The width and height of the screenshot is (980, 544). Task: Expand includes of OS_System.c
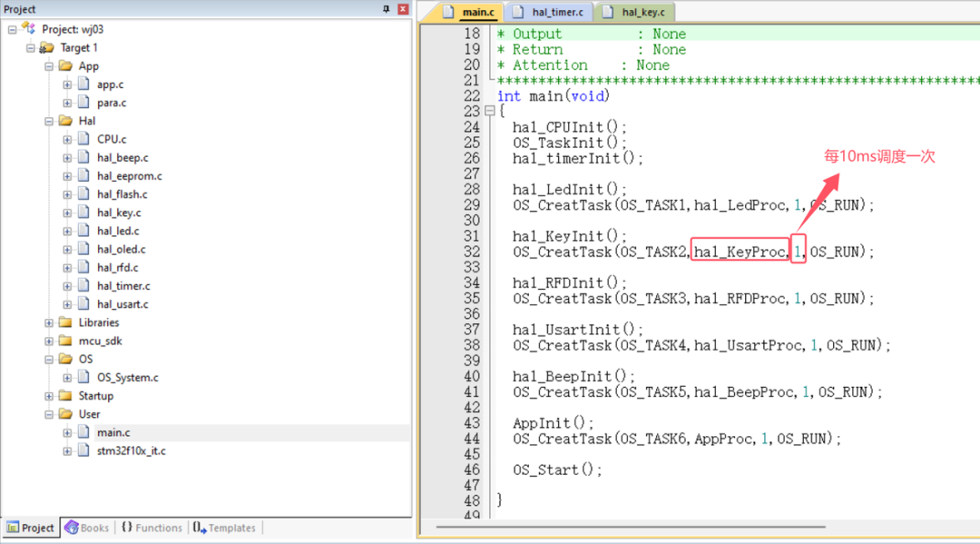(67, 378)
